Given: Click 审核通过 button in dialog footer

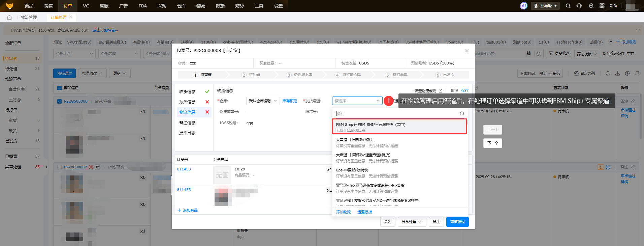Looking at the screenshot, I should [x=457, y=222].
